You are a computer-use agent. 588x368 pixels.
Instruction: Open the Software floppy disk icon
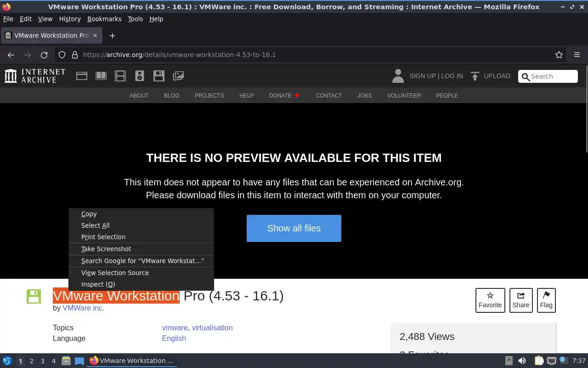point(159,76)
